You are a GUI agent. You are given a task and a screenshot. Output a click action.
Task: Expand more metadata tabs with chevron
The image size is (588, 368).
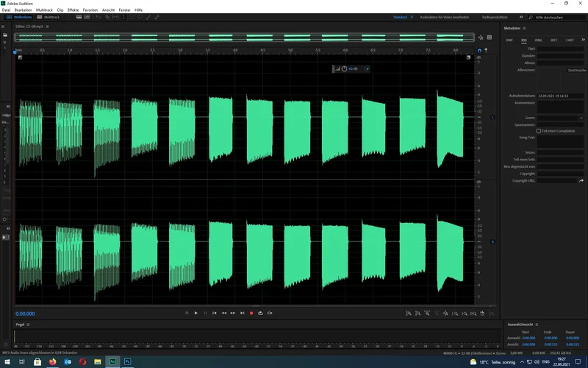(x=581, y=40)
